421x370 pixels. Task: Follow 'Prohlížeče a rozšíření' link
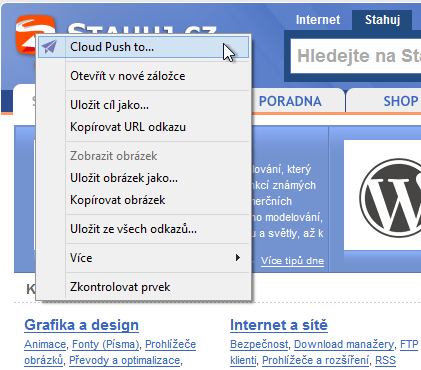pyautogui.click(x=315, y=360)
